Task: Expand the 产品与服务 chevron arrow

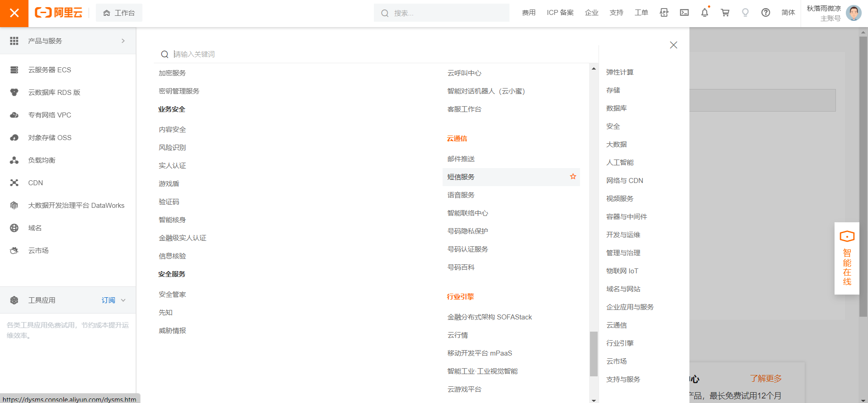Action: pyautogui.click(x=123, y=41)
